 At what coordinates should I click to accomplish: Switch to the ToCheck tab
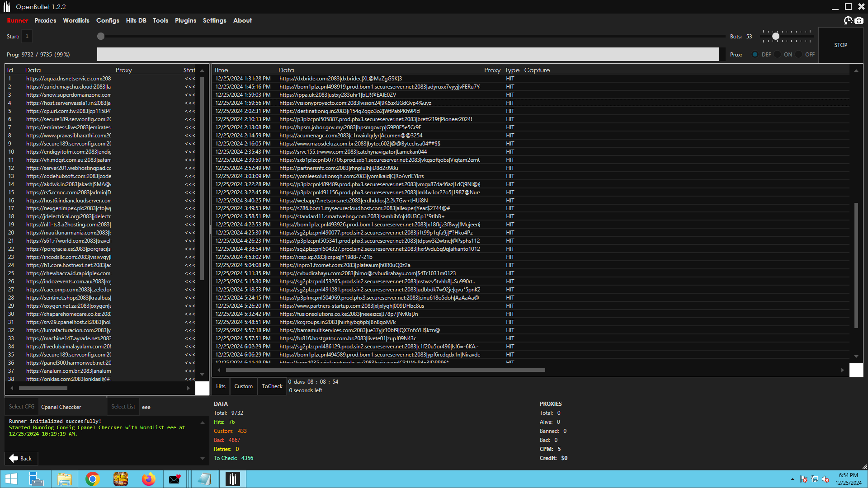click(x=272, y=386)
